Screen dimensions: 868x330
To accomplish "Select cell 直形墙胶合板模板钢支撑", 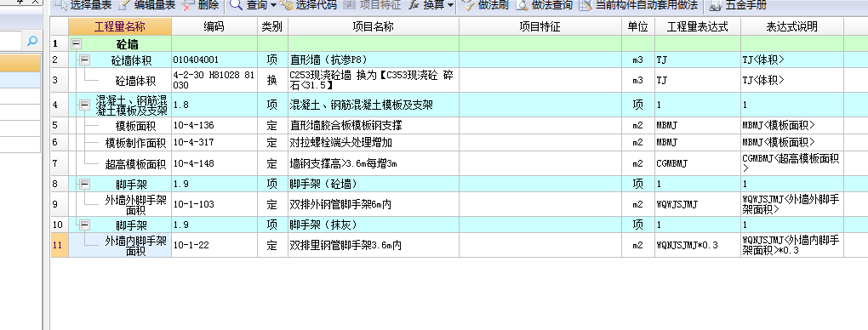I will 373,126.
